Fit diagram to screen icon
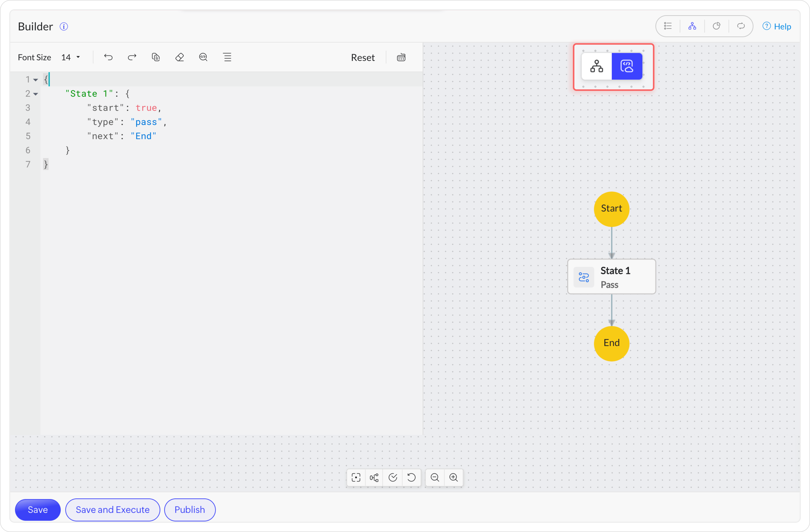The image size is (810, 532). pyautogui.click(x=356, y=478)
